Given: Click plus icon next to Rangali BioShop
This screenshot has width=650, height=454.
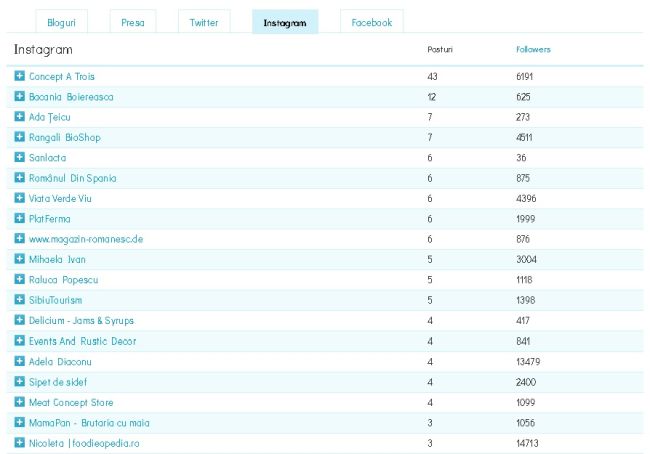Looking at the screenshot, I should [x=19, y=137].
